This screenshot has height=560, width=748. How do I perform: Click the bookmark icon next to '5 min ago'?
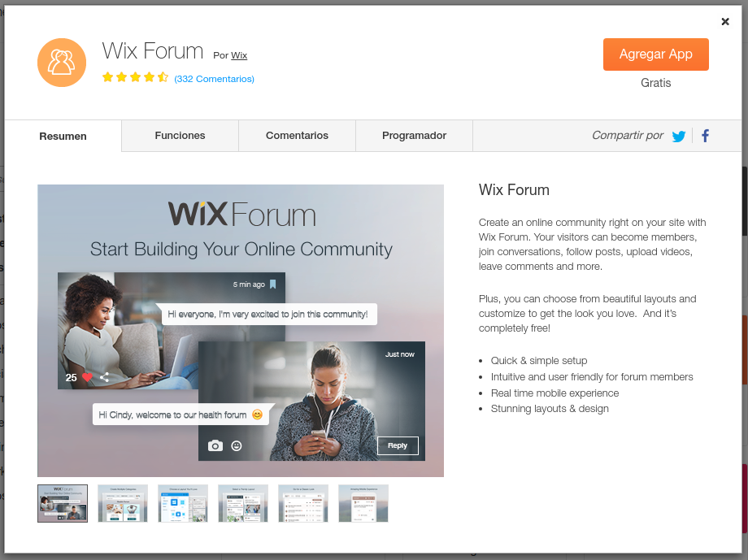[273, 284]
